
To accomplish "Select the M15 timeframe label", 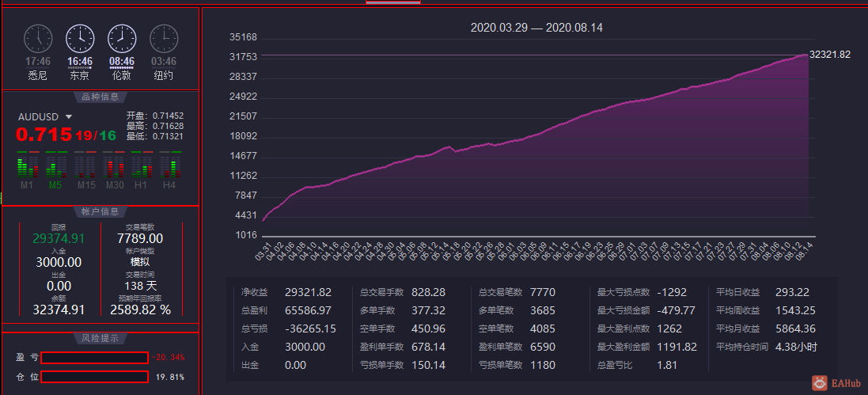I will [86, 185].
